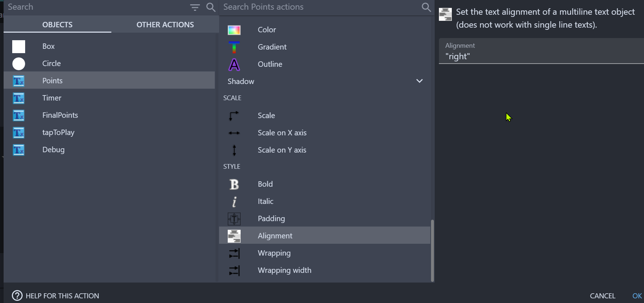The image size is (644, 303).
Task: Open the object filter options icon
Action: click(195, 7)
